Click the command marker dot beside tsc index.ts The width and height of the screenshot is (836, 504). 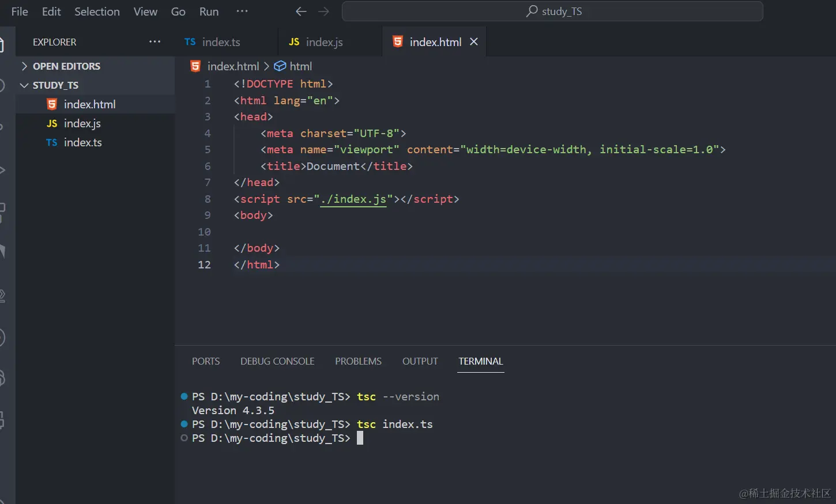point(184,424)
